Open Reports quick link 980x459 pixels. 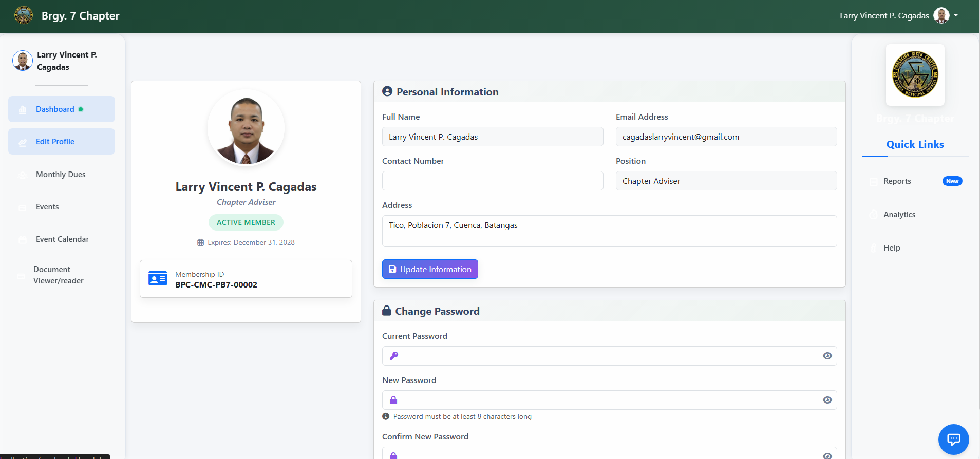point(897,181)
